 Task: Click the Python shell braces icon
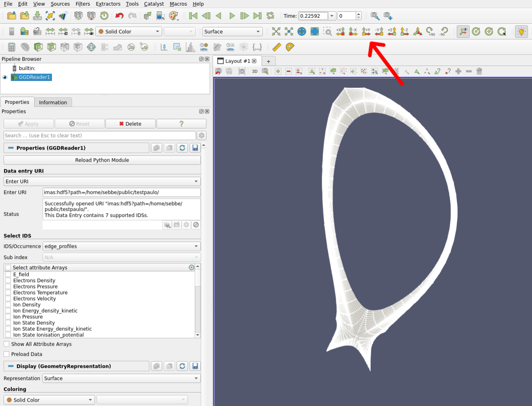tap(257, 47)
